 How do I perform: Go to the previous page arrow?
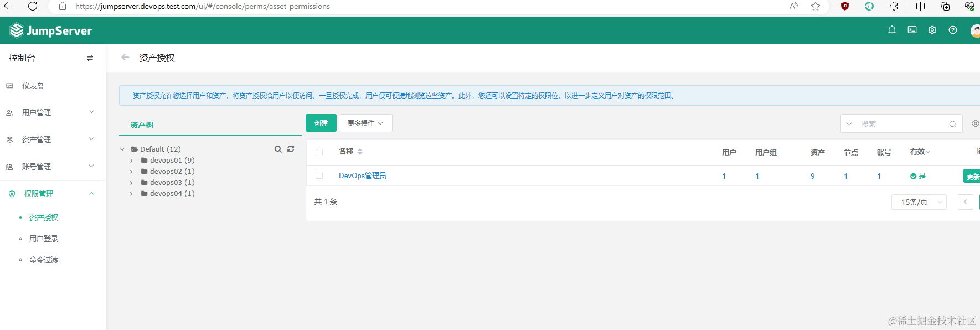point(966,202)
